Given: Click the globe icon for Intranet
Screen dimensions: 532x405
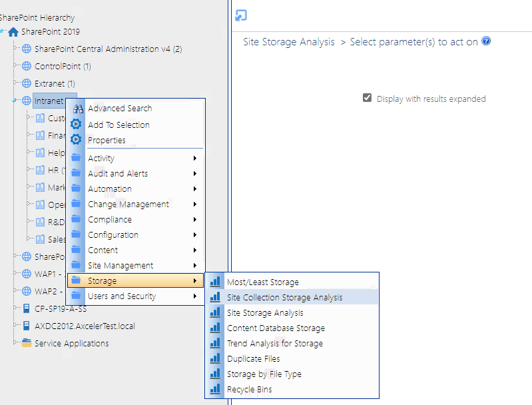Looking at the screenshot, I should click(x=27, y=101).
